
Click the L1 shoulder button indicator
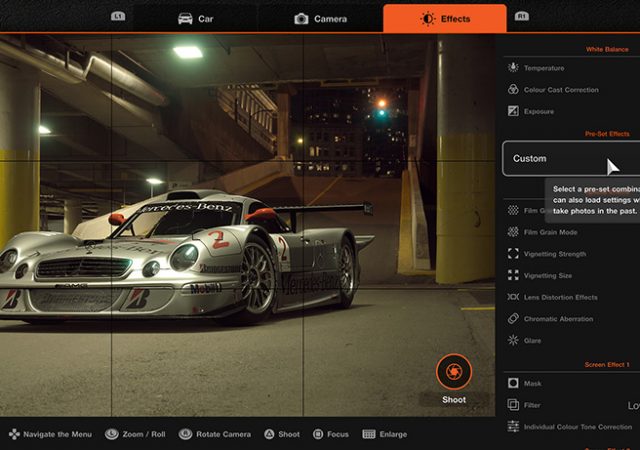point(118,17)
